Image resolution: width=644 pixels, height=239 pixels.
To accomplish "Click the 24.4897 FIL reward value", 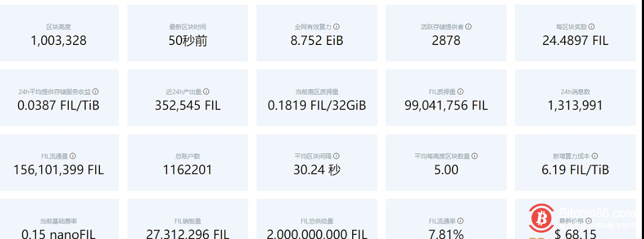I will click(575, 41).
